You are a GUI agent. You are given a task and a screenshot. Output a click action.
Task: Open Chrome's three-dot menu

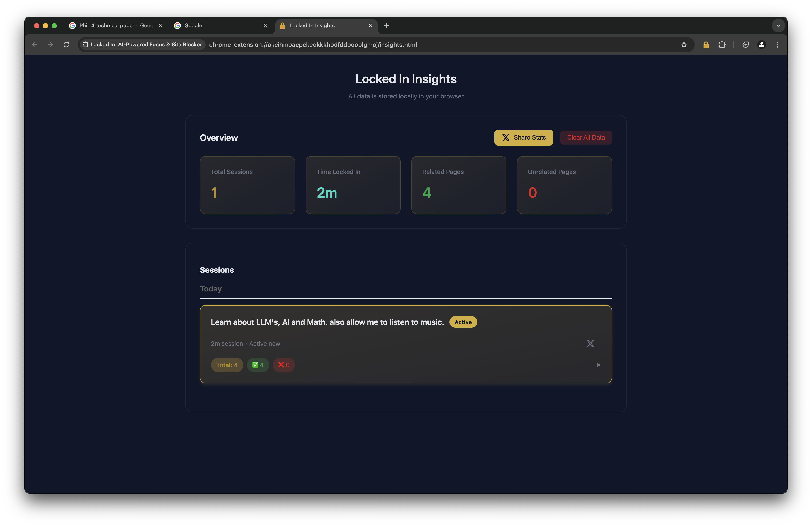(x=778, y=45)
